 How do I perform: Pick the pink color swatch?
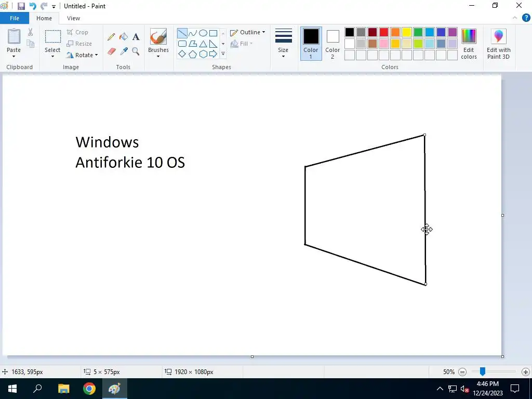coord(384,44)
